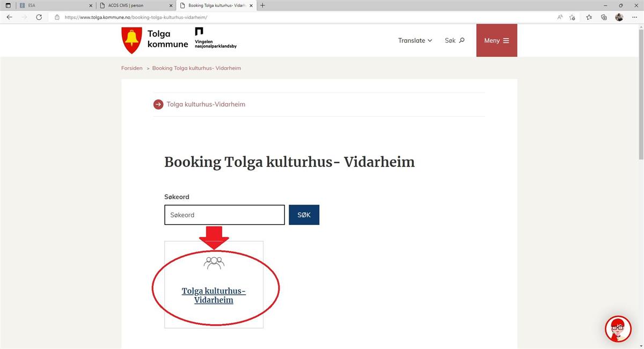Go to Forsiden in the breadcrumb

pos(132,68)
